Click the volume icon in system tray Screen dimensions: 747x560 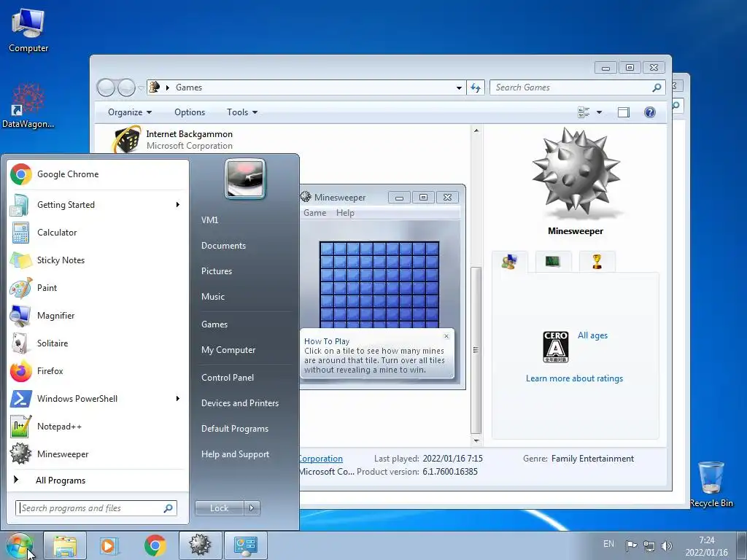tap(667, 546)
